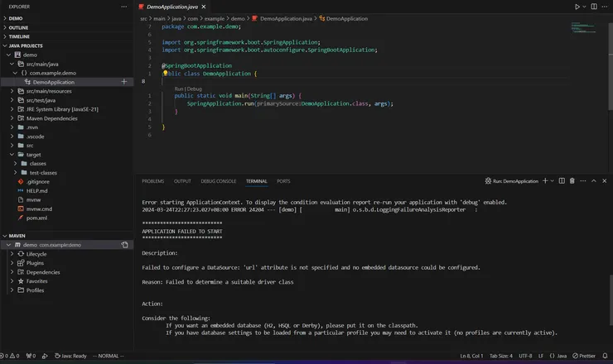Open the dropdown beside the run button
The height and width of the screenshot is (364, 613).
(585, 7)
